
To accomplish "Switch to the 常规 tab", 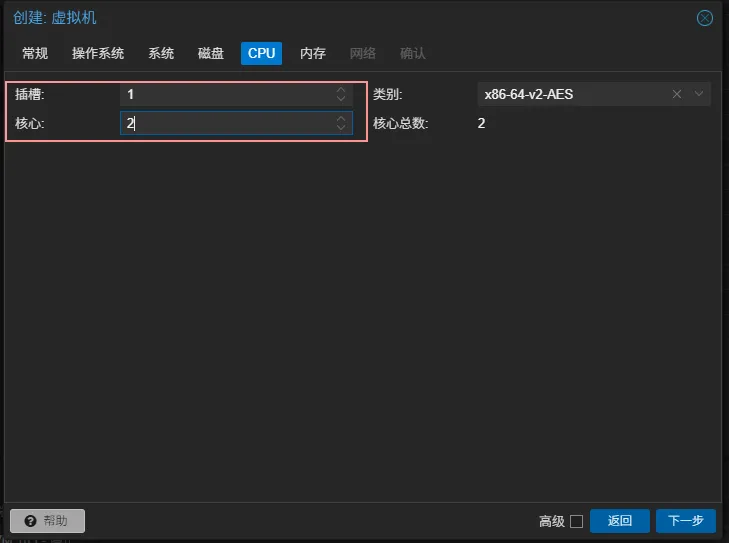I will [x=35, y=53].
